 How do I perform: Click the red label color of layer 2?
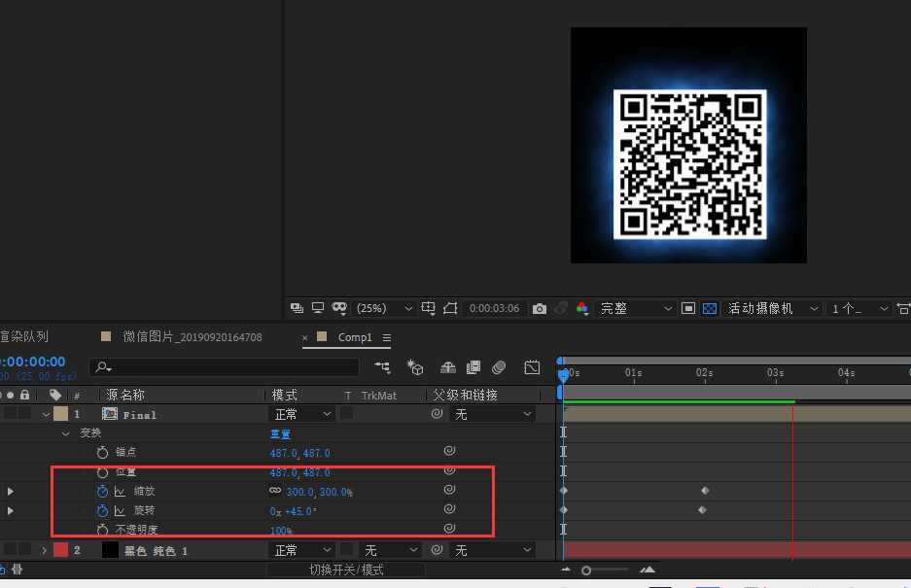click(60, 550)
